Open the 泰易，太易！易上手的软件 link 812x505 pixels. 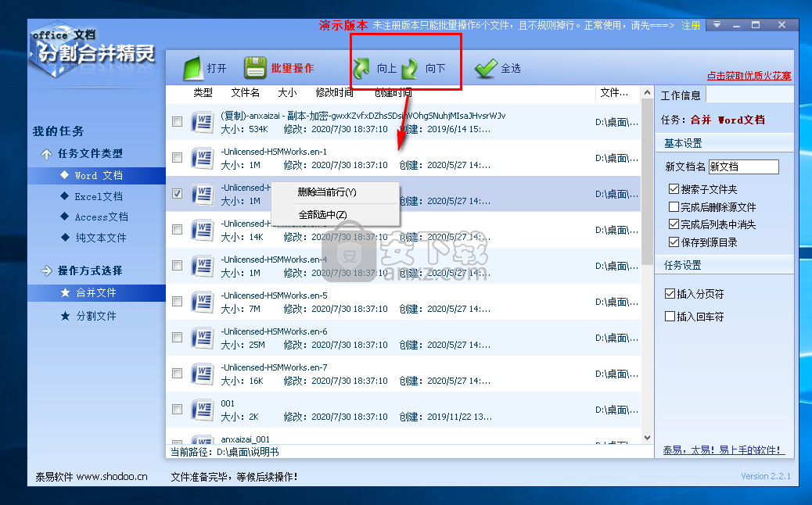coord(724,450)
